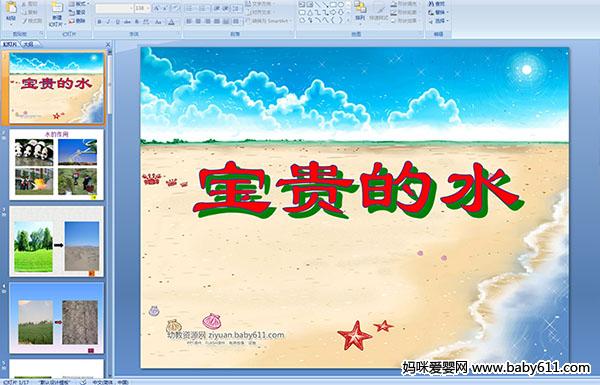Toggle Italic formatting
600x385 pixels.
tap(108, 22)
